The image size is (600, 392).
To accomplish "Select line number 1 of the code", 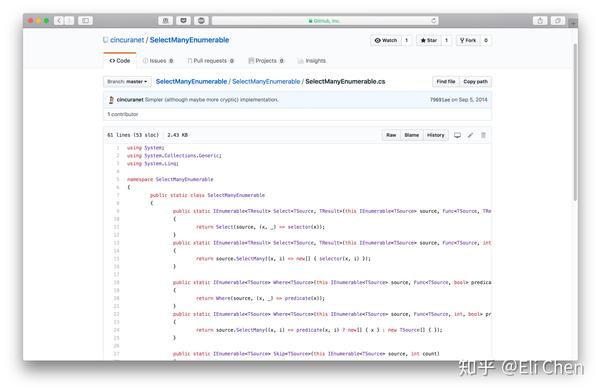I will tap(118, 148).
